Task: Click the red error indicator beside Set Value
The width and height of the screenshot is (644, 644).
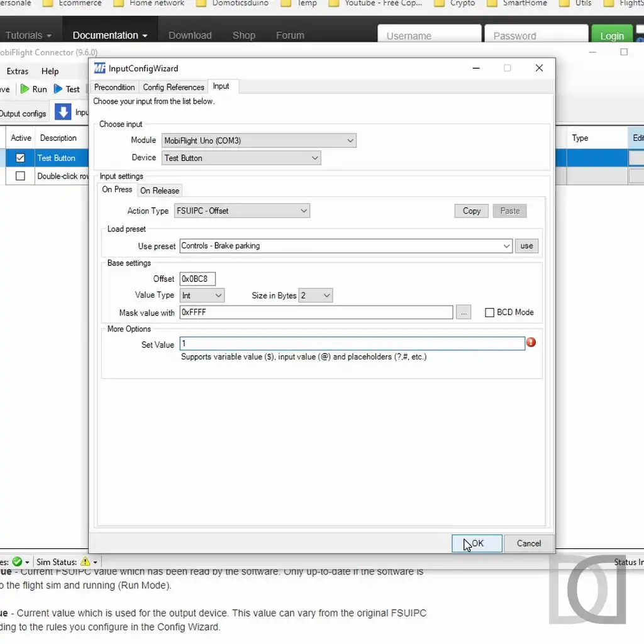Action: [x=531, y=343]
